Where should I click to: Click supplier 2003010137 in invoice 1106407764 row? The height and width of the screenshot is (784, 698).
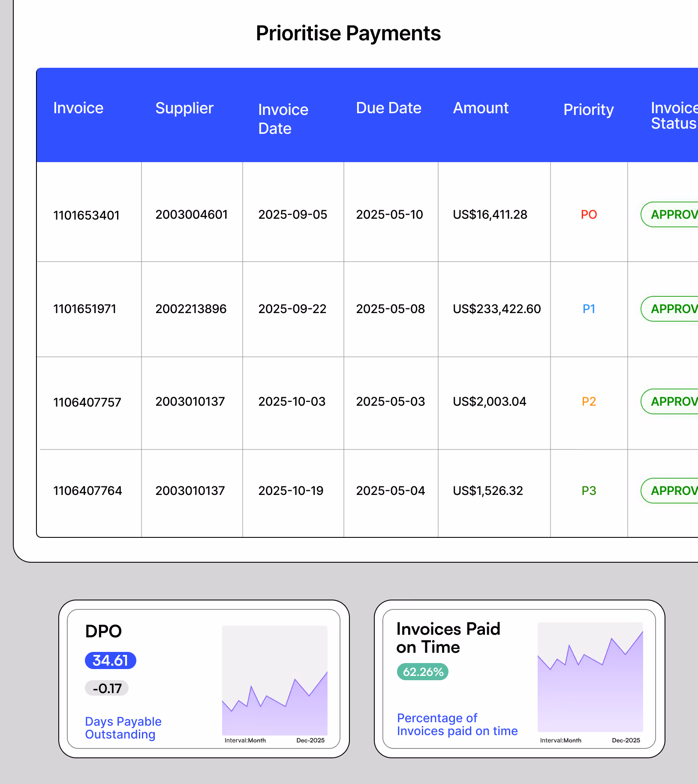click(x=190, y=491)
